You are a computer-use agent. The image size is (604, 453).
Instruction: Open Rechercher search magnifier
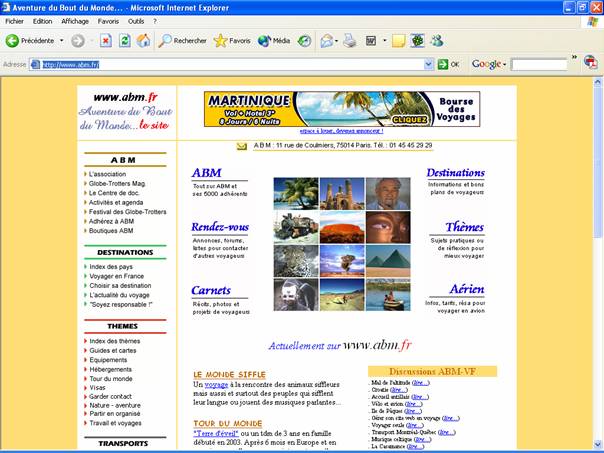(165, 40)
